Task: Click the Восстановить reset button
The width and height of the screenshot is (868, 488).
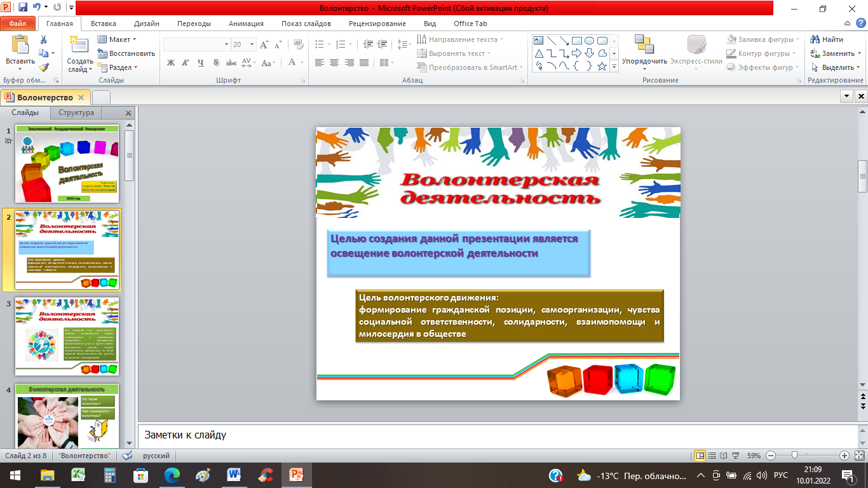Action: point(126,53)
